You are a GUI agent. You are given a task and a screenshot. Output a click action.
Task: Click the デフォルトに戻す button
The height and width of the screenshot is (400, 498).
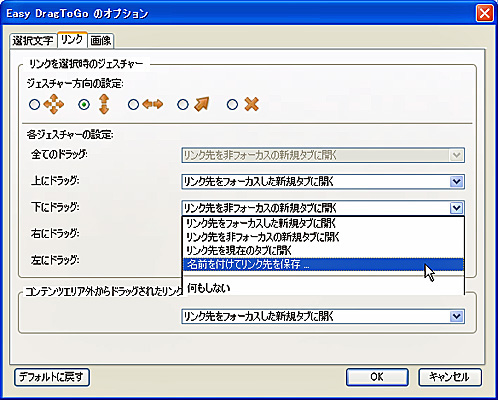[52, 377]
